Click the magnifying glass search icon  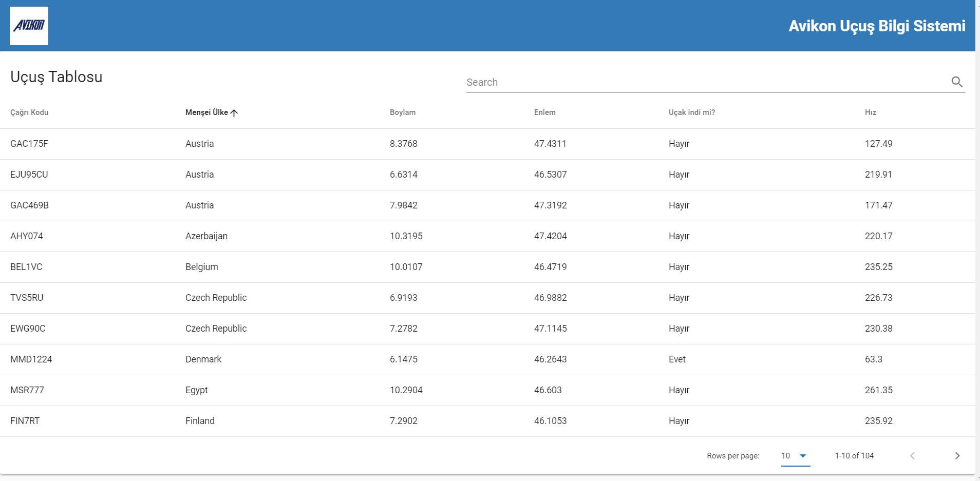(957, 82)
